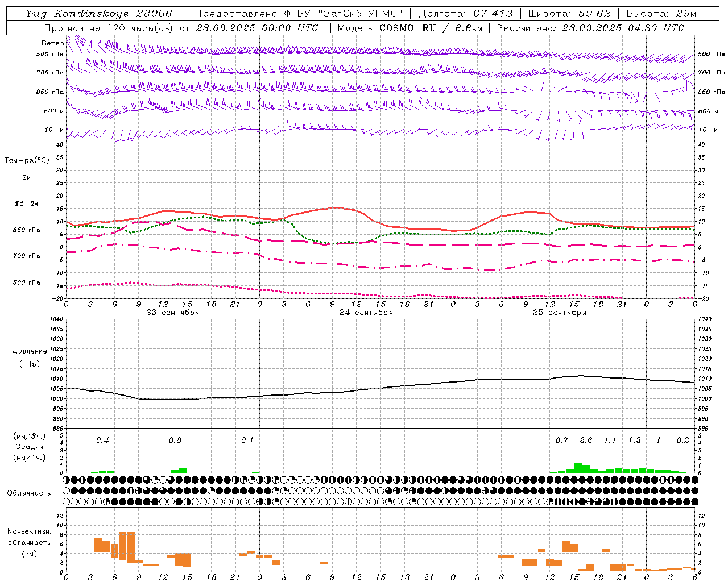
Task: Click the Рассчитано: 23.09.2025 04:39 UTC text
Action: coord(590,28)
